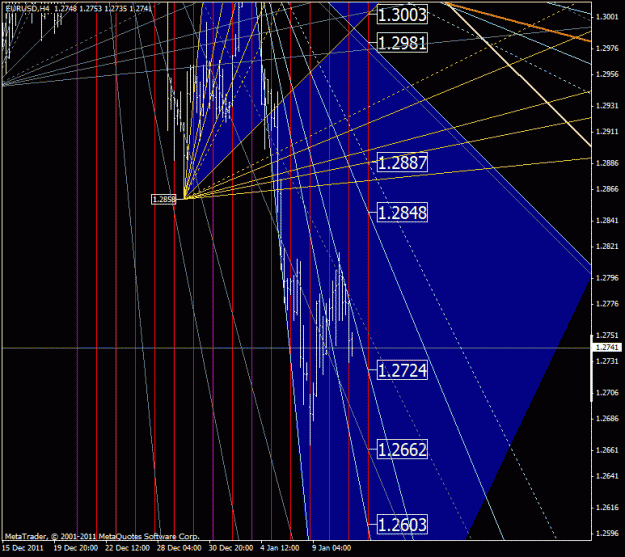
Task: Click the 1.2596 value on price axis
Action: click(607, 533)
